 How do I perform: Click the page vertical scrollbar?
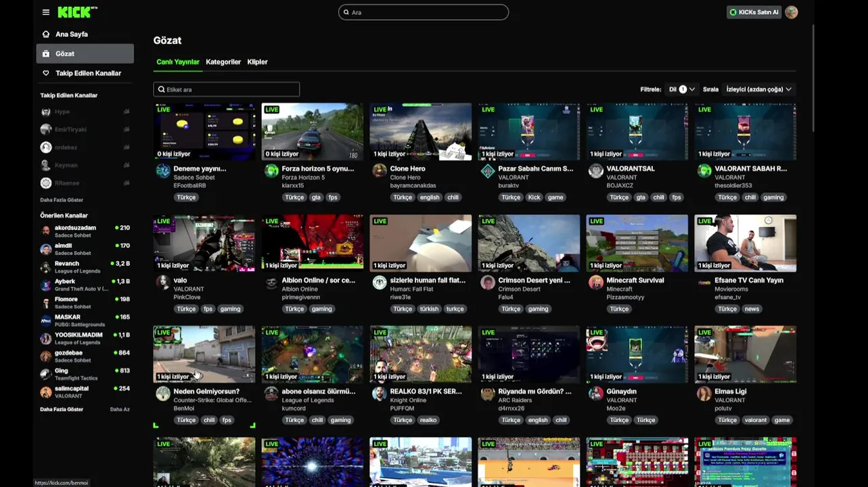(x=814, y=78)
